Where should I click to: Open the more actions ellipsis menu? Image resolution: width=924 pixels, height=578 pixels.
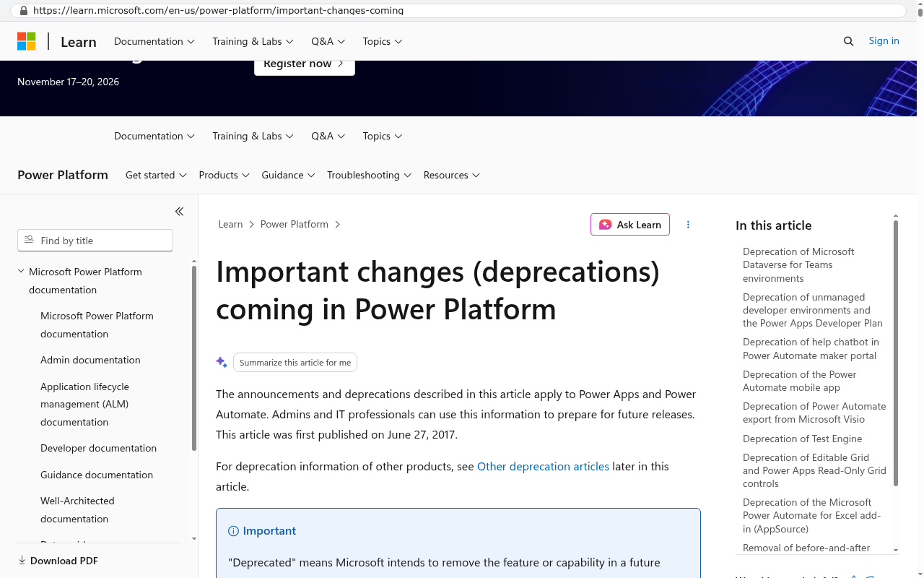[x=688, y=225]
